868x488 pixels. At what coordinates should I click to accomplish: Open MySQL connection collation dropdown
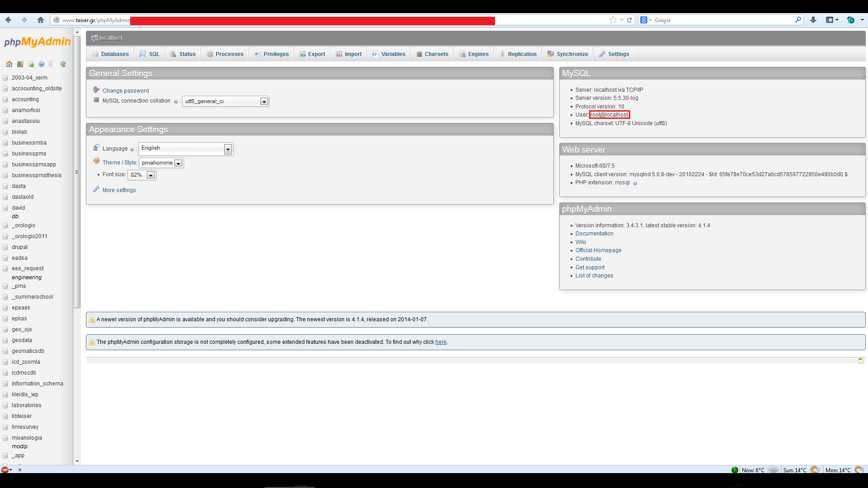coord(226,101)
